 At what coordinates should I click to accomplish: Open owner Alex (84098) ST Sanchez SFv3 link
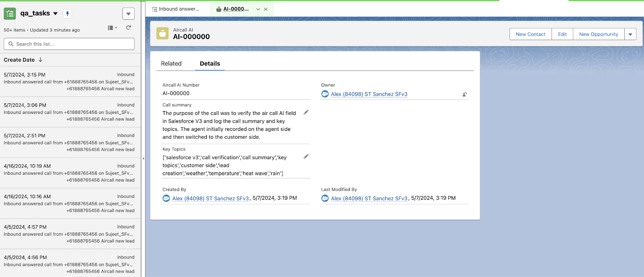point(369,94)
